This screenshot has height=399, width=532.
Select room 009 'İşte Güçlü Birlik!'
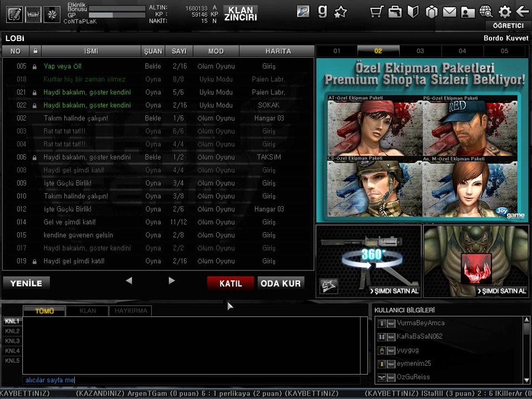[x=158, y=183]
